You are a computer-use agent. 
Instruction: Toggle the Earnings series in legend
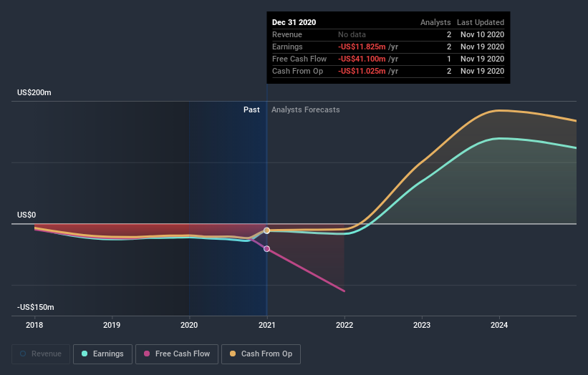pos(102,354)
